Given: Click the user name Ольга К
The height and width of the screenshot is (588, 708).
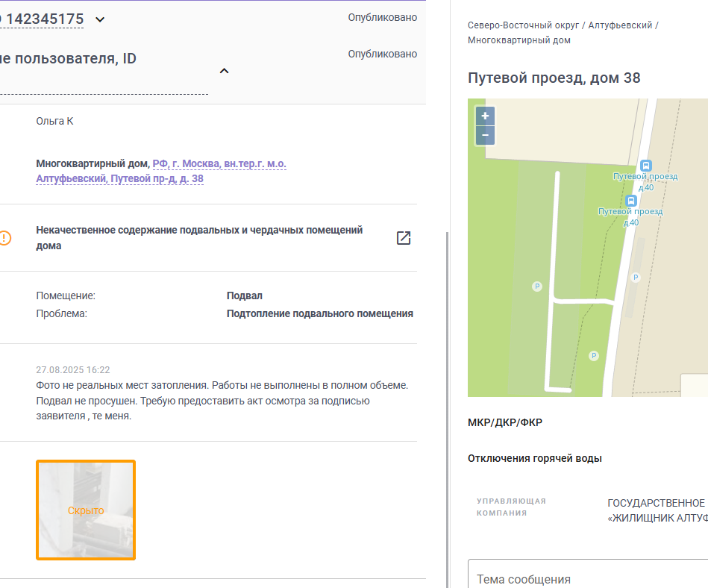Looking at the screenshot, I should click(54, 121).
